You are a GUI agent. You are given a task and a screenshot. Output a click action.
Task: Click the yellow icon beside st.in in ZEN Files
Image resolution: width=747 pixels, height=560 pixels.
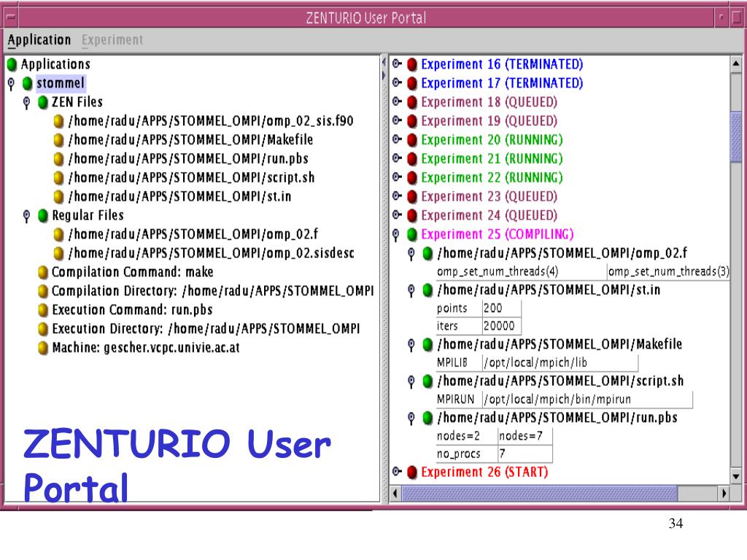coord(58,197)
